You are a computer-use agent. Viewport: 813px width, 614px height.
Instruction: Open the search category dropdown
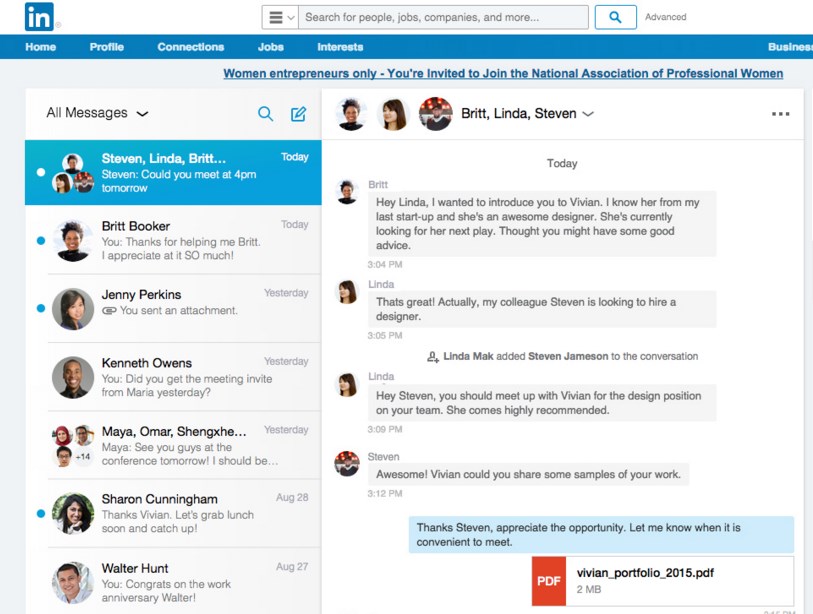(x=281, y=18)
